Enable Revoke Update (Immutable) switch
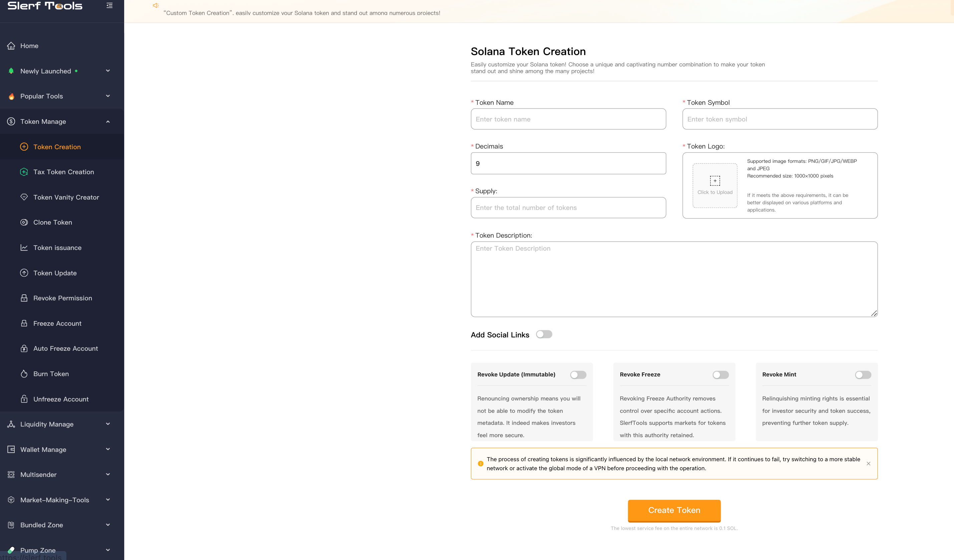 578,374
